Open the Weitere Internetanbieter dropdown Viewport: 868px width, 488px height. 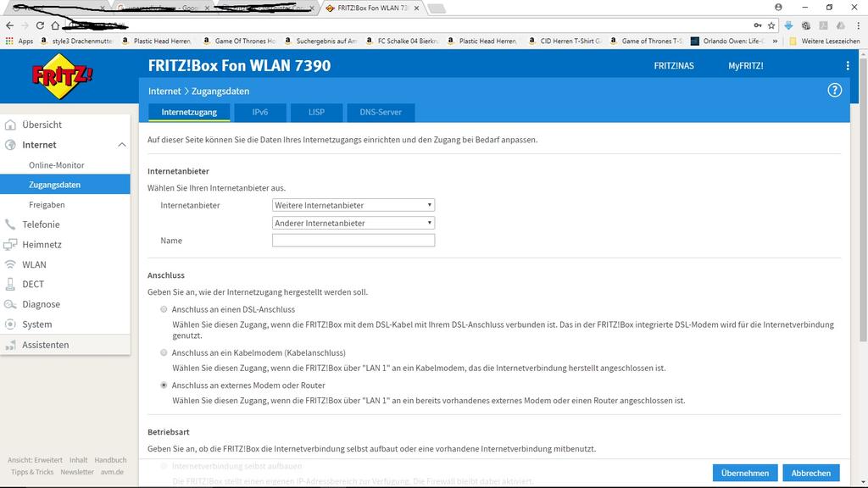click(x=353, y=205)
